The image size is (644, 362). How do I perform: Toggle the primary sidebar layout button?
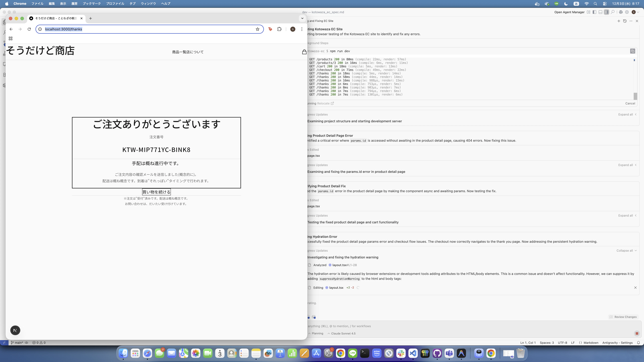click(x=594, y=12)
